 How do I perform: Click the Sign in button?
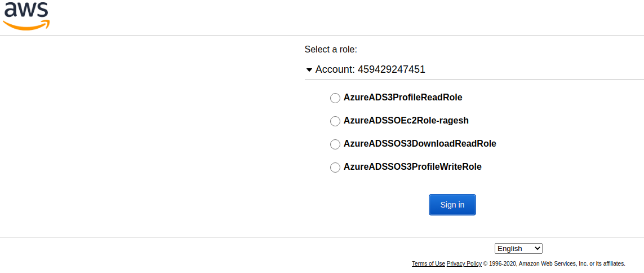452,205
